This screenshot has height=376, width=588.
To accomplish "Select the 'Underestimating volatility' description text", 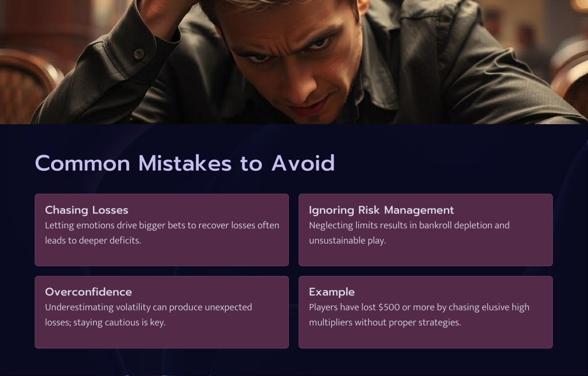I will click(x=149, y=315).
